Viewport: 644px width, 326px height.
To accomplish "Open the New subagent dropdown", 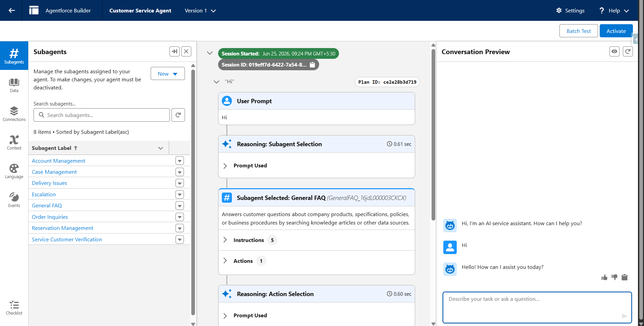I will click(x=168, y=74).
